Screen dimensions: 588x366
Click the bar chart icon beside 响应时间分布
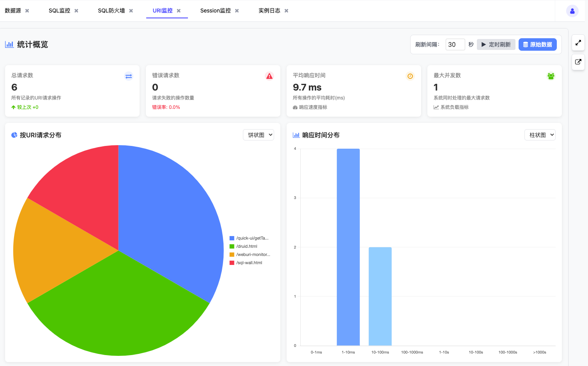[296, 135]
